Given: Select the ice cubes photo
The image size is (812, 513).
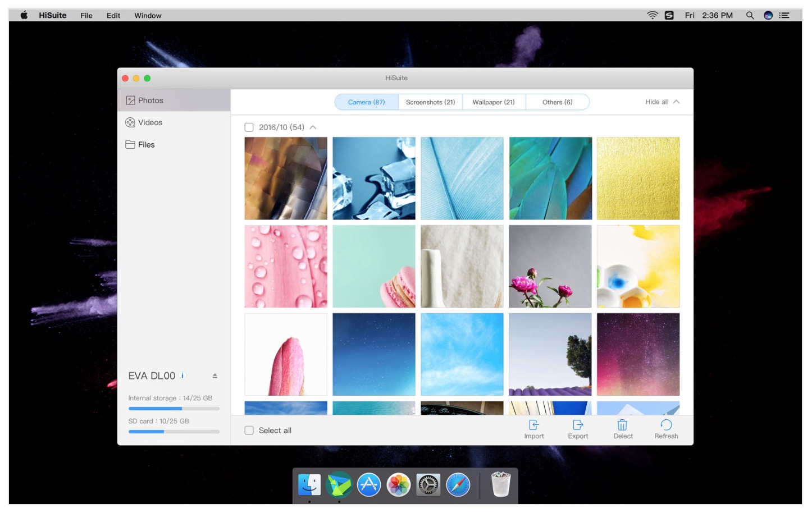Looking at the screenshot, I should tap(374, 178).
